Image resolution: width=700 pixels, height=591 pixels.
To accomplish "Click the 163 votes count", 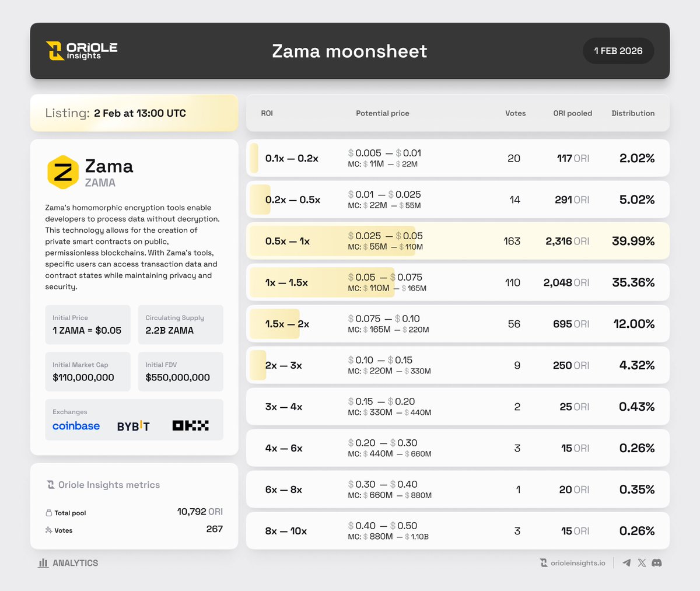I will point(512,241).
